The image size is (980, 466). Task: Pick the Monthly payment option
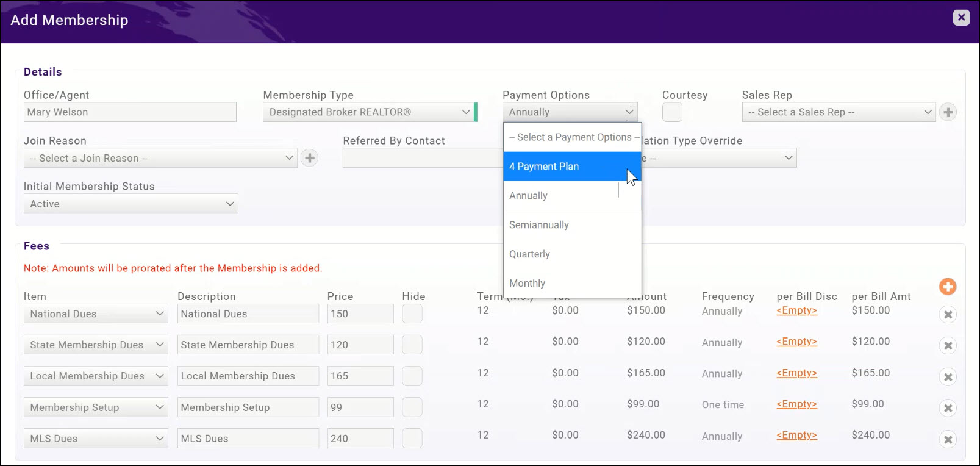point(528,284)
